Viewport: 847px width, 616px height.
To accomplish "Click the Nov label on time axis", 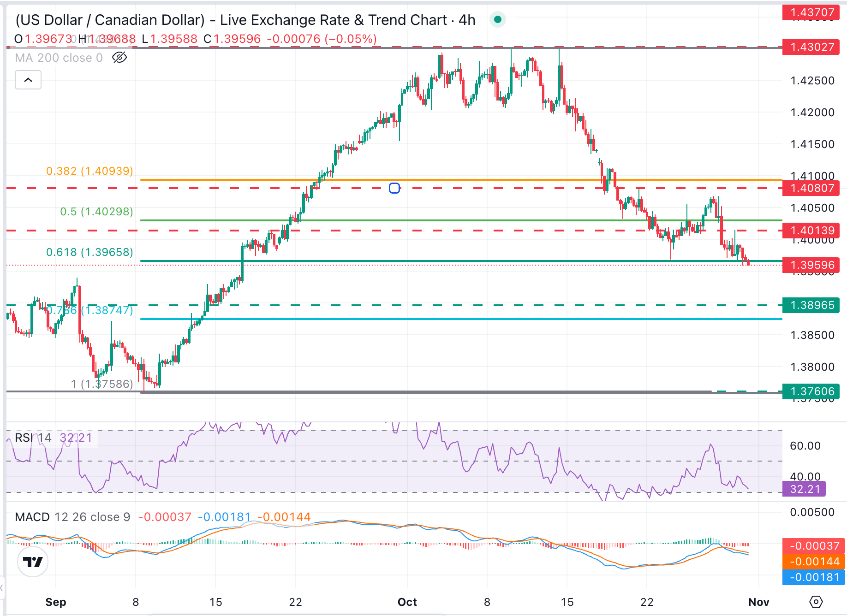I will [759, 602].
